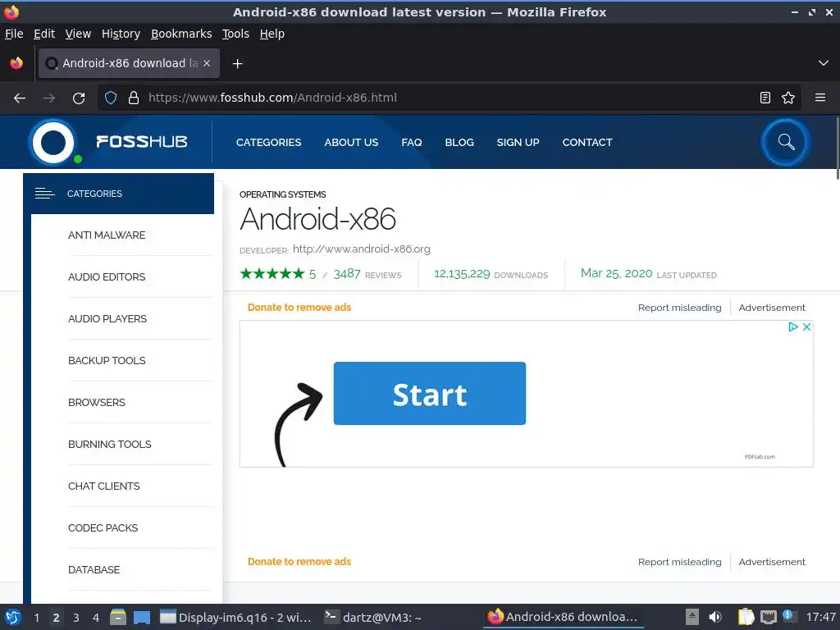Open the Help menu
The height and width of the screenshot is (630, 840).
272,34
